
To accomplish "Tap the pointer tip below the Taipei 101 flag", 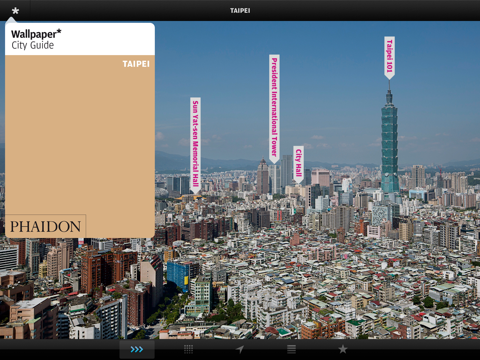I will [389, 78].
